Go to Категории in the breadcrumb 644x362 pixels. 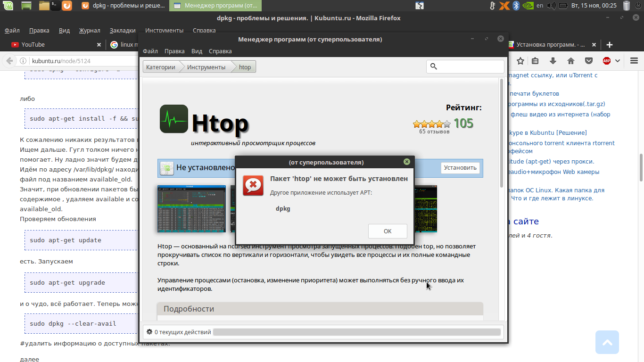pyautogui.click(x=161, y=67)
